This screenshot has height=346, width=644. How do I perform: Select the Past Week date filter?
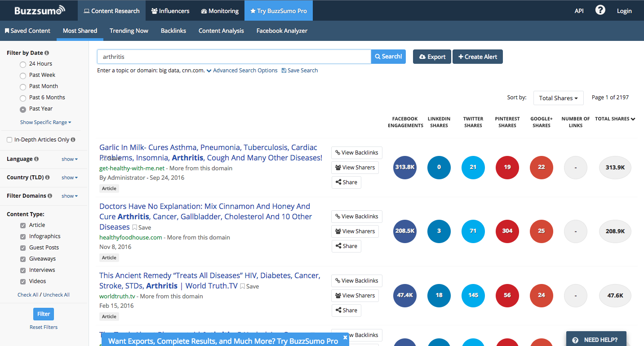[23, 75]
